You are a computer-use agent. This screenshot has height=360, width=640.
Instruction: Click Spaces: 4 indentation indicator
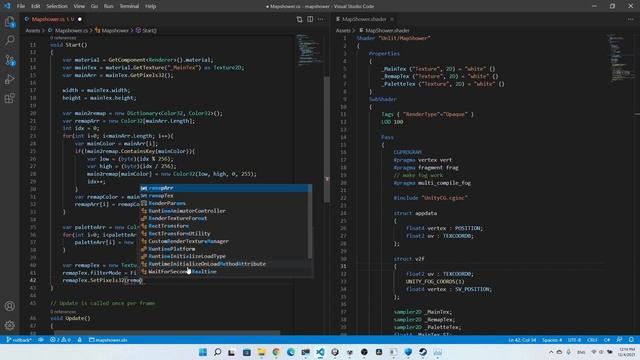(552, 340)
